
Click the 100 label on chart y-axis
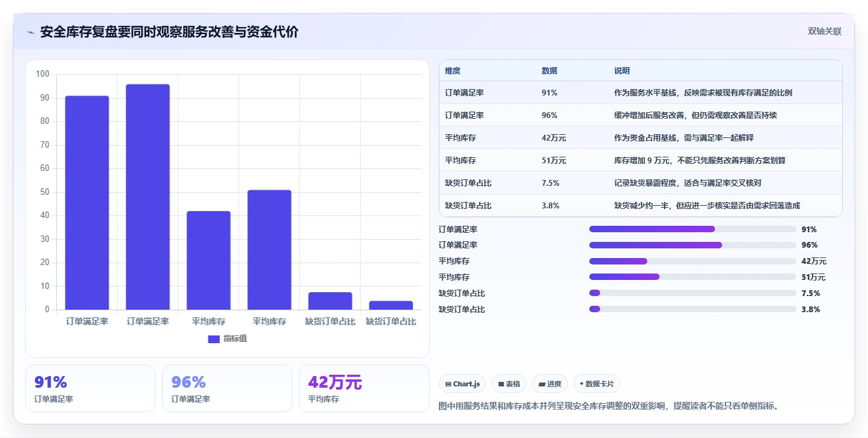[43, 74]
